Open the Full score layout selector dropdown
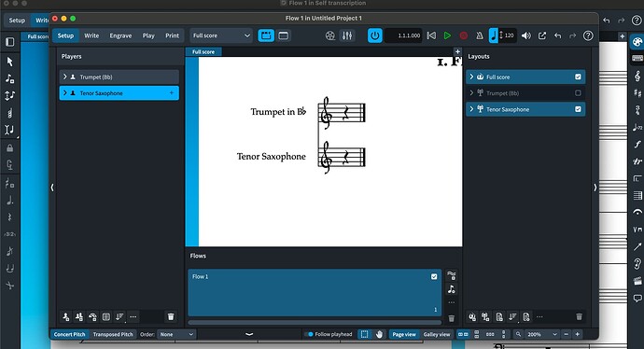Image resolution: width=644 pixels, height=349 pixels. 222,35
